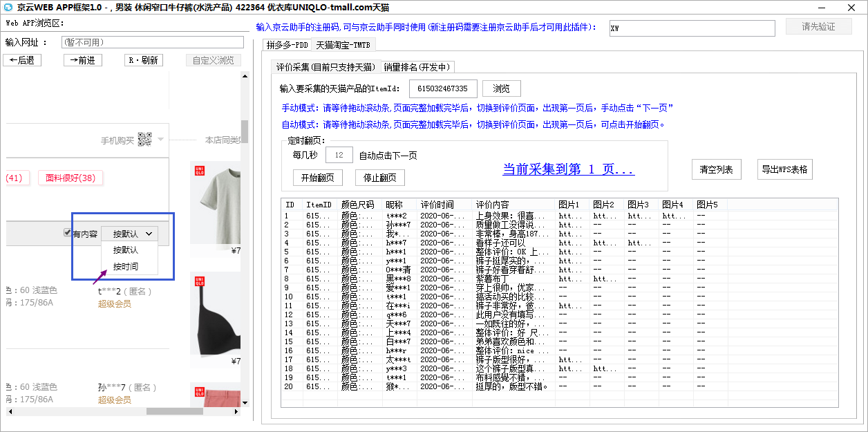This screenshot has width=868, height=432.
Task: Open the 评价采集 sub-tab
Action: (x=325, y=67)
